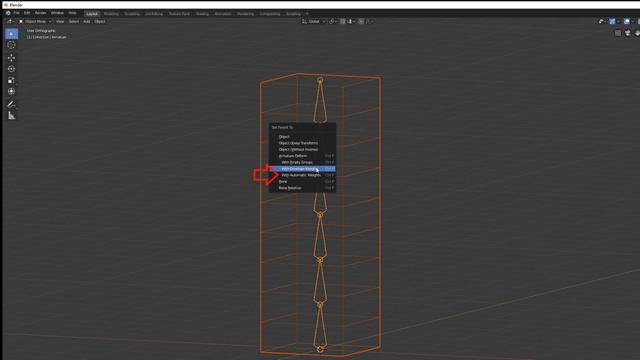
Task: Choose Object in Set Parent To menu
Action: point(302,137)
